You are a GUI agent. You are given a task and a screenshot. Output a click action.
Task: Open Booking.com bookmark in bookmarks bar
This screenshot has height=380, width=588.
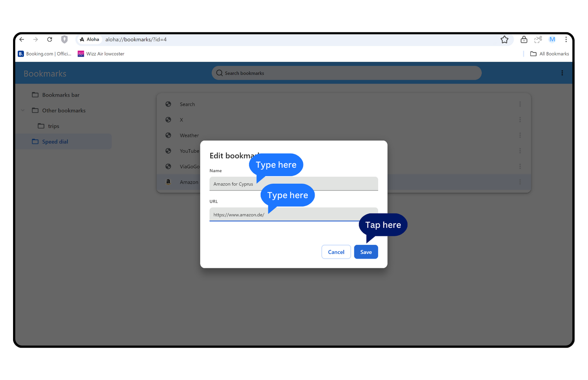coord(45,54)
